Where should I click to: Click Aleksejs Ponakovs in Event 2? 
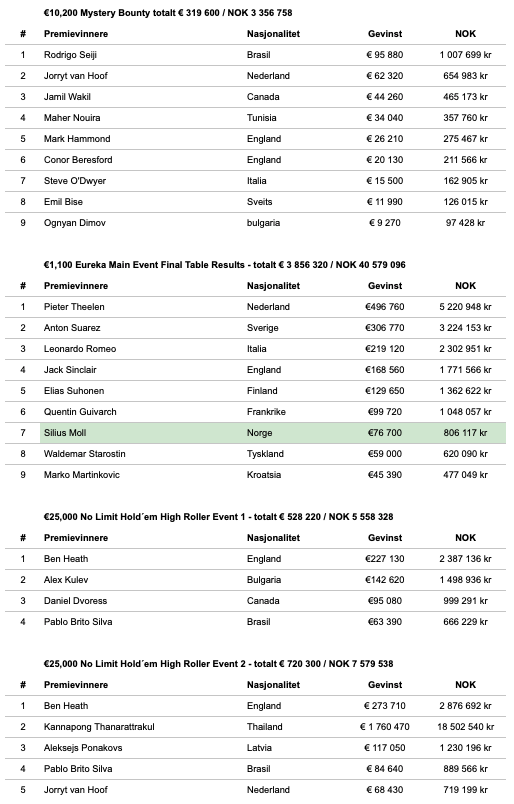pyautogui.click(x=83, y=748)
